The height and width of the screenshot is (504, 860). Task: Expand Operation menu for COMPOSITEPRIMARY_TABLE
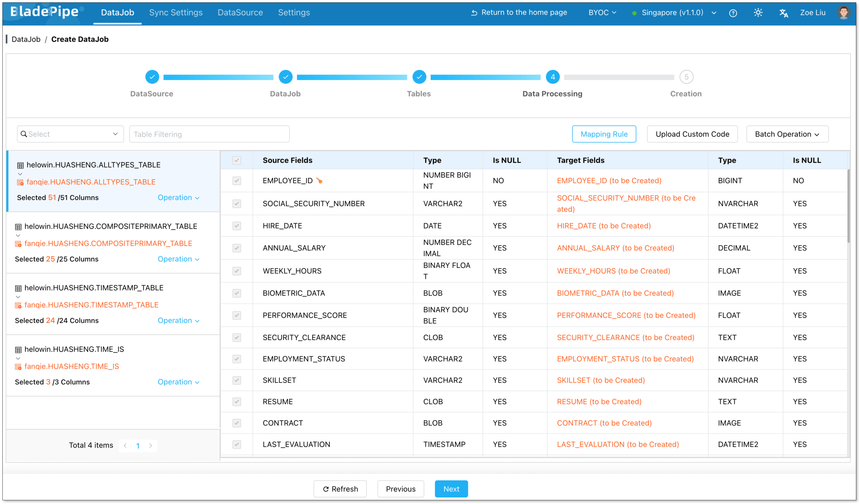pyautogui.click(x=178, y=259)
